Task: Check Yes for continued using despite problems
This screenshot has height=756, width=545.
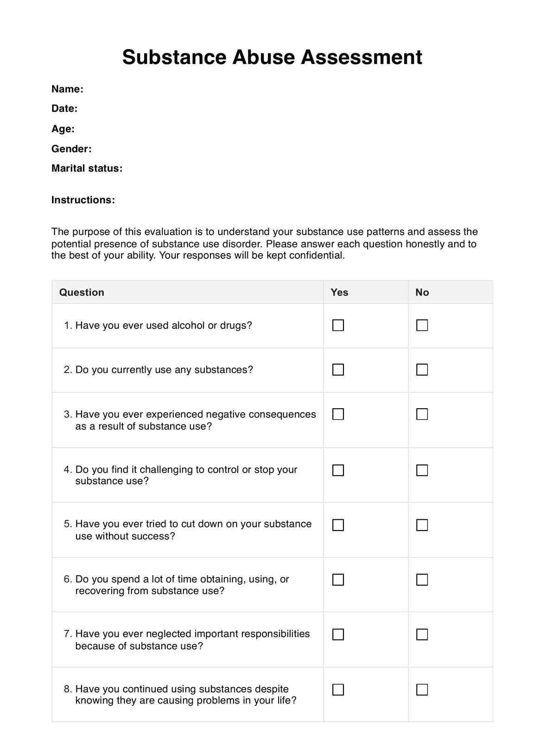Action: (338, 690)
